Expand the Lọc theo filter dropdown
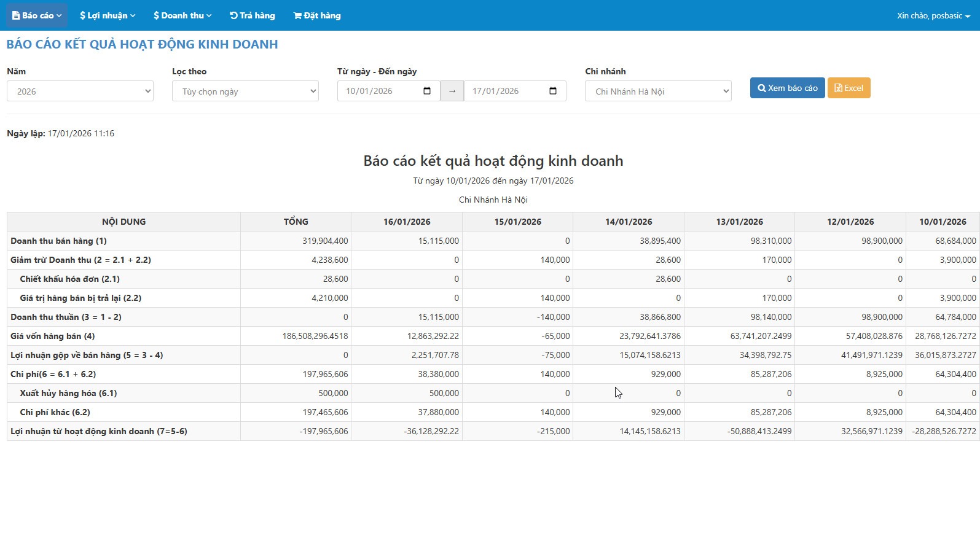The height and width of the screenshot is (549, 980). (x=245, y=91)
